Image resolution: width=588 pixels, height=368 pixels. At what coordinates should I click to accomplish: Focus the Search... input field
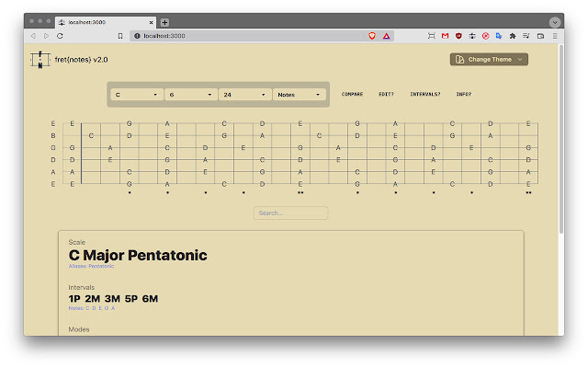pos(290,213)
